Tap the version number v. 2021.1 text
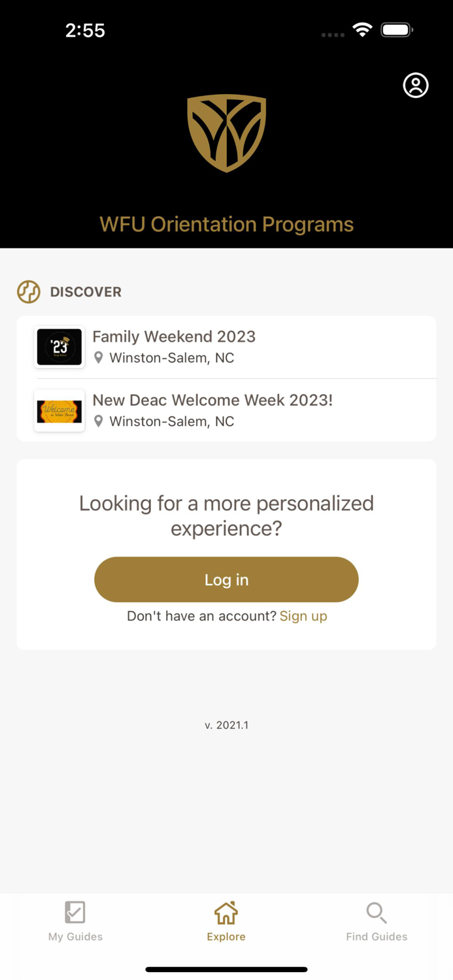The height and width of the screenshot is (980, 453). pos(226,725)
